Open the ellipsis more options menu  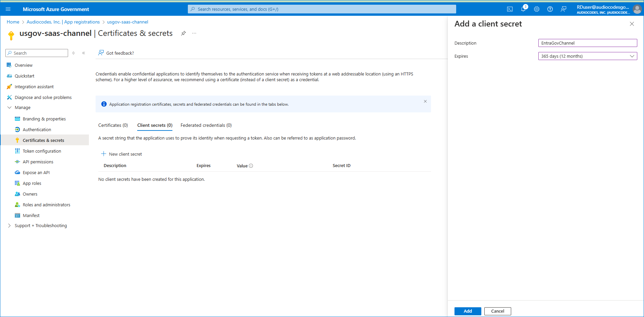[x=194, y=33]
